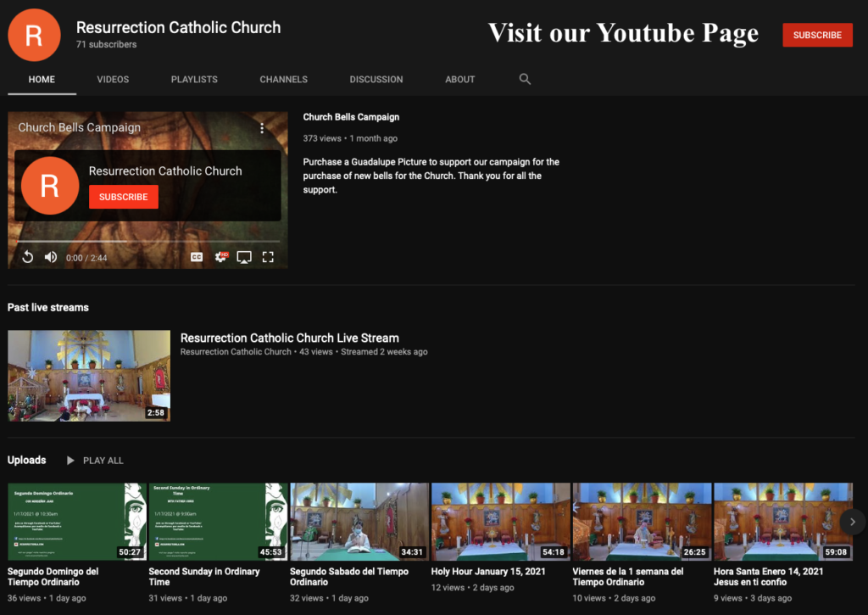Click the channel avatar R icon
This screenshot has width=868, height=615.
coord(34,35)
